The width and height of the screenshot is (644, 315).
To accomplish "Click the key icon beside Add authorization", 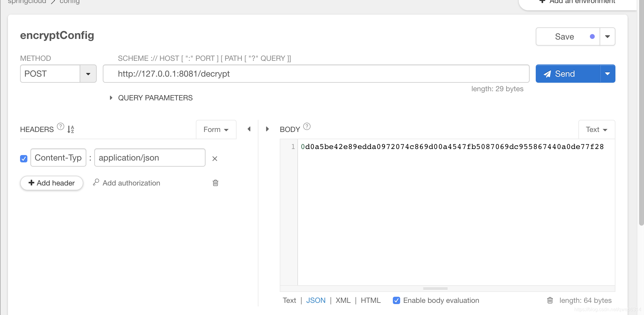I will coord(96,182).
